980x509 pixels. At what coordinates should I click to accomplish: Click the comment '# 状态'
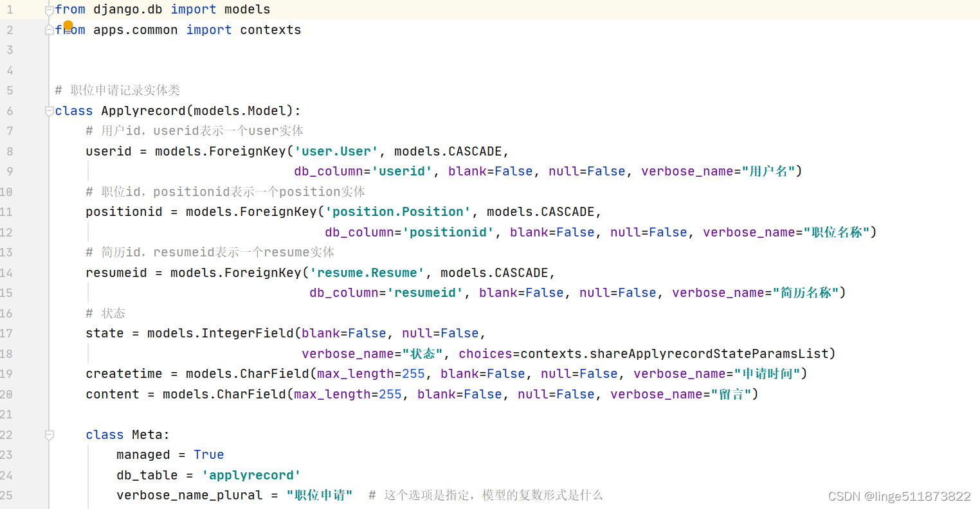[106, 314]
